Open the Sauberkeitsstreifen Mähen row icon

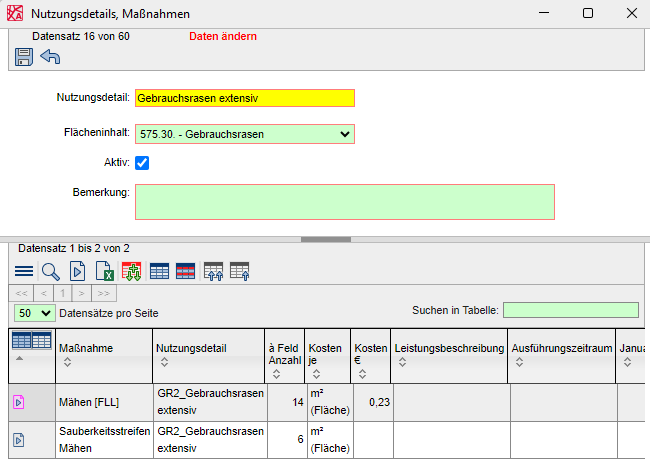19,439
